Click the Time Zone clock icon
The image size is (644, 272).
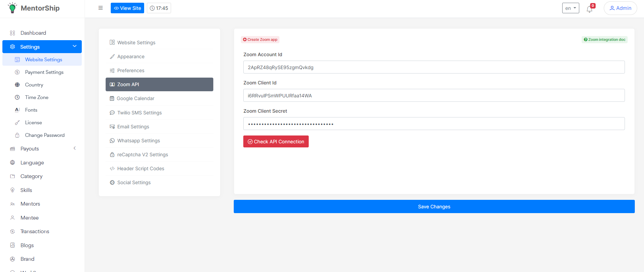(17, 97)
